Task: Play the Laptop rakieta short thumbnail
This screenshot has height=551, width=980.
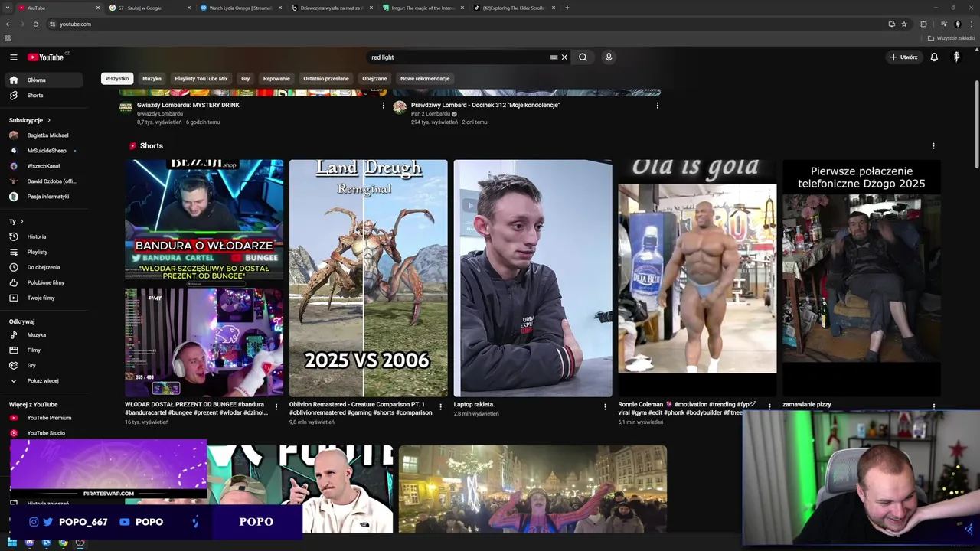Action: click(533, 278)
